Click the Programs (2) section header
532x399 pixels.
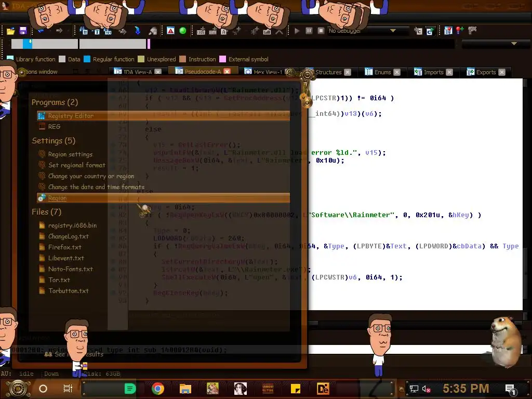[x=55, y=102]
